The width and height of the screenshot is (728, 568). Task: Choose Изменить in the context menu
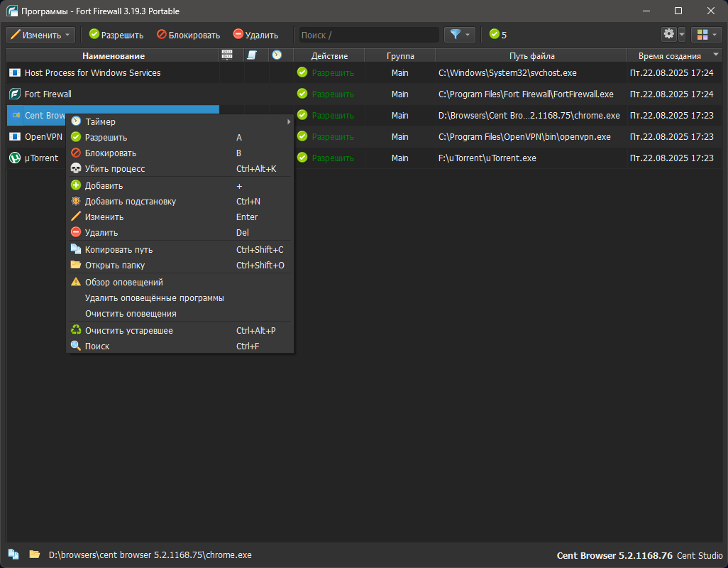(180, 217)
